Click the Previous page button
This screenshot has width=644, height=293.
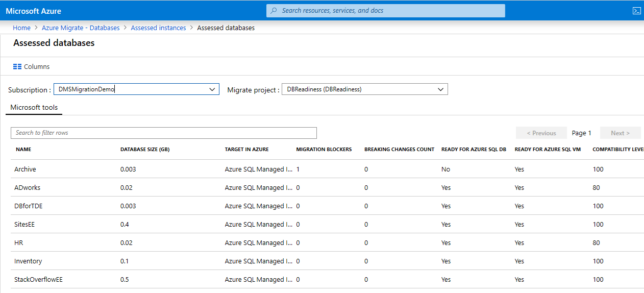(x=541, y=133)
